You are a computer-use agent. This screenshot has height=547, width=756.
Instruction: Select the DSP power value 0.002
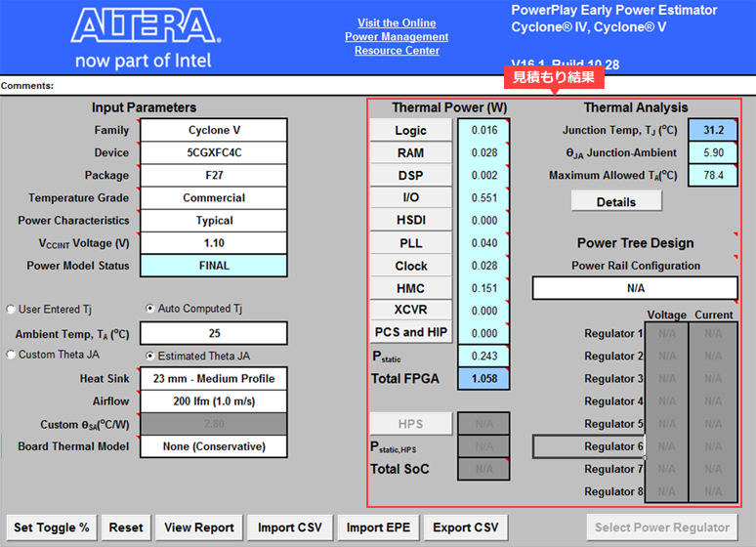(x=484, y=175)
